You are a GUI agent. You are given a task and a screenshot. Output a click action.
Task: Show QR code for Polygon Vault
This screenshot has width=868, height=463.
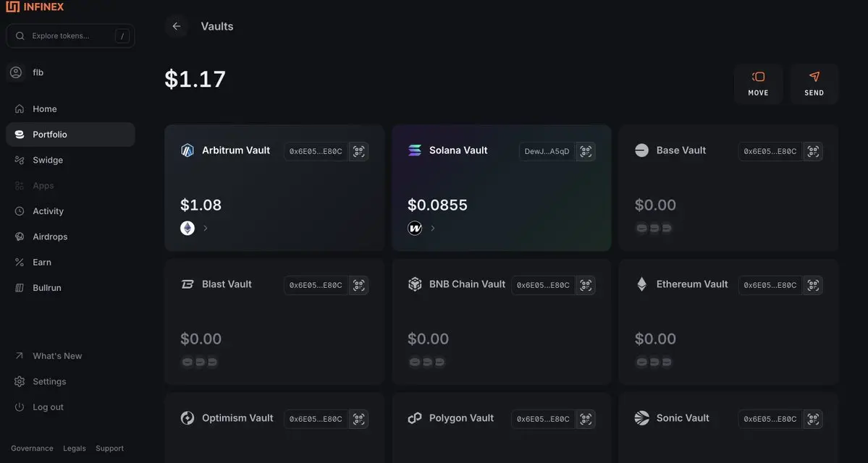pos(586,420)
